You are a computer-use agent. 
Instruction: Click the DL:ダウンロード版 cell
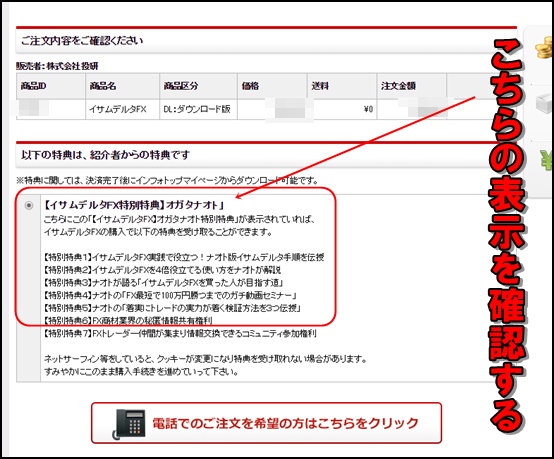click(198, 109)
